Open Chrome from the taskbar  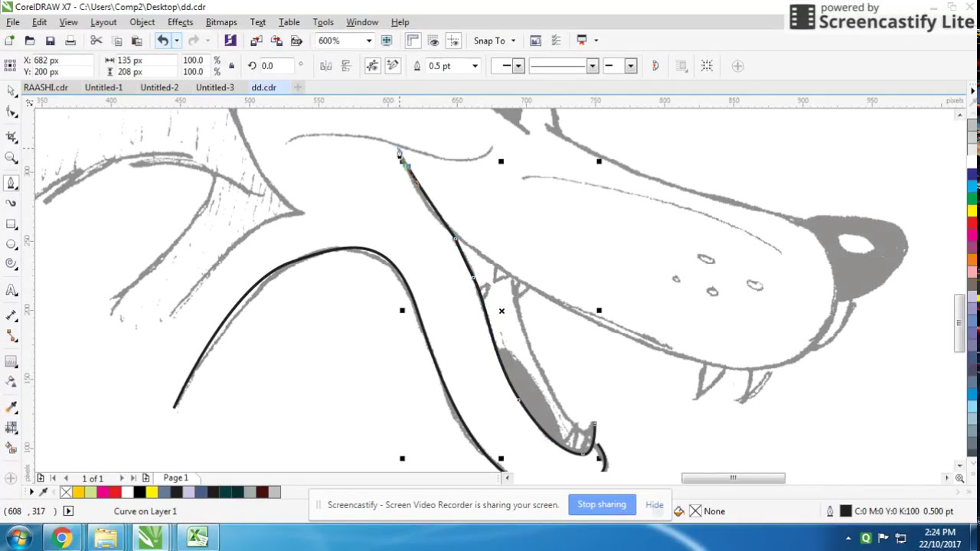tap(62, 538)
